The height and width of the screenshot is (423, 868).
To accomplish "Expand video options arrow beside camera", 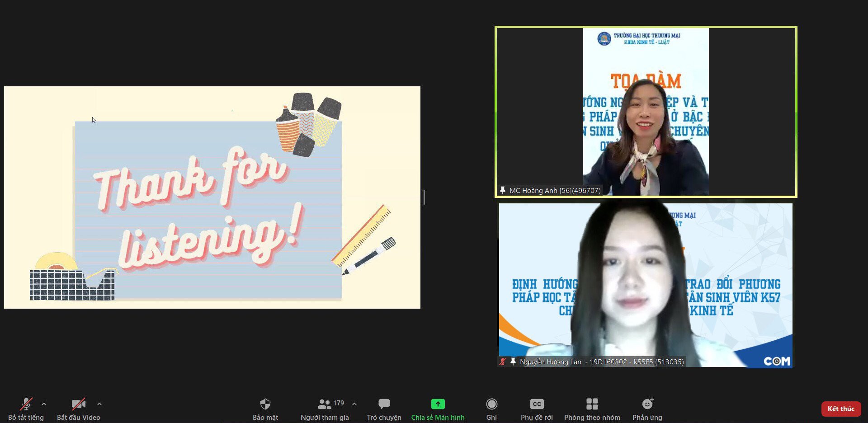I will point(99,404).
